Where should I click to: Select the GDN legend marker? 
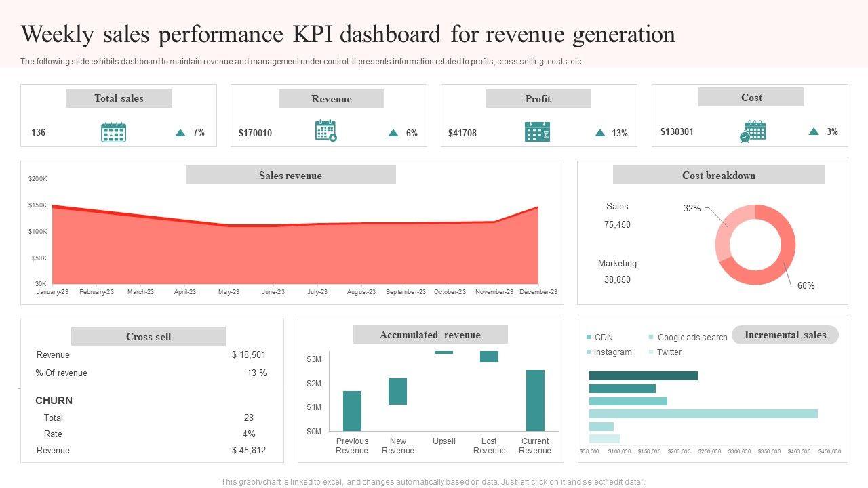coord(589,338)
